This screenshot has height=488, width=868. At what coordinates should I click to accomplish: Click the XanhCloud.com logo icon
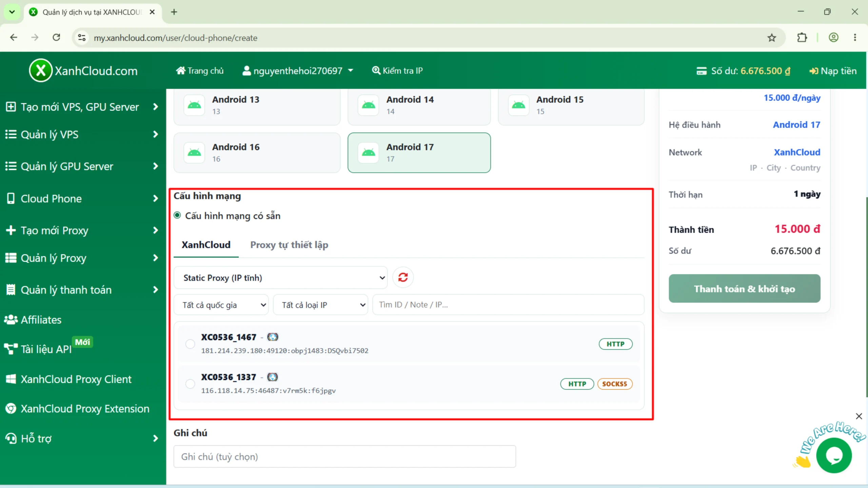41,70
